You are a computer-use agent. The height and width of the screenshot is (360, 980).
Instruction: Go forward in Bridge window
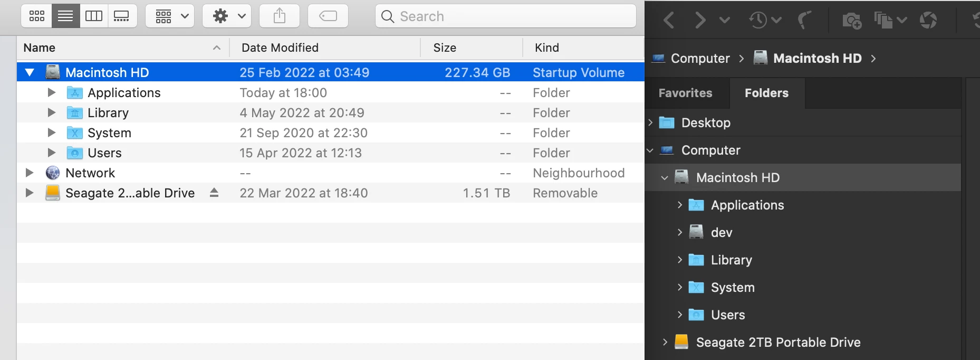(700, 20)
